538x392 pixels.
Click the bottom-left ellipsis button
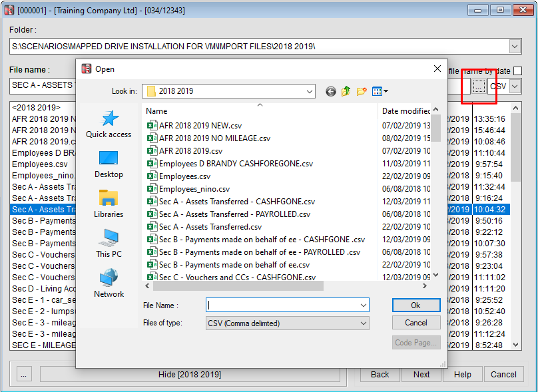(24, 375)
